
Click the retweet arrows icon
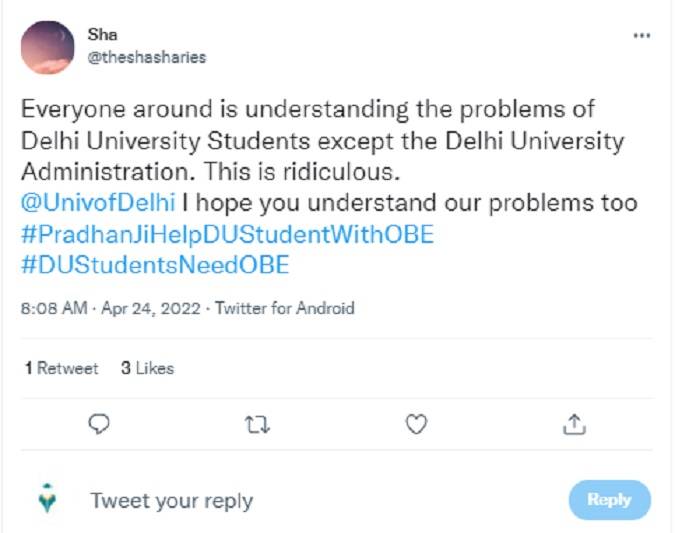257,425
